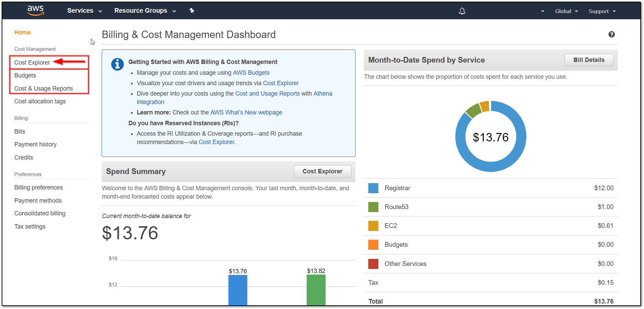Open Payment methods

coord(38,201)
